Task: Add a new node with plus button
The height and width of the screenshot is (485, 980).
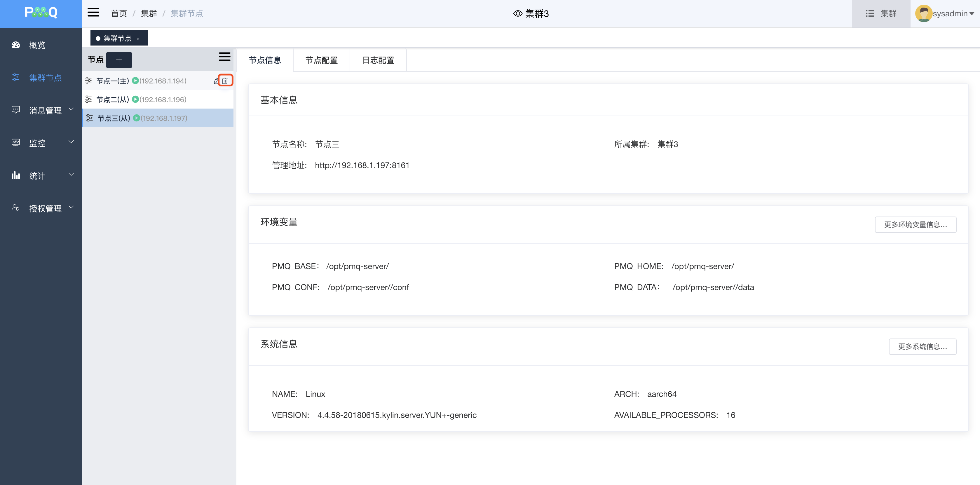Action: 119,60
